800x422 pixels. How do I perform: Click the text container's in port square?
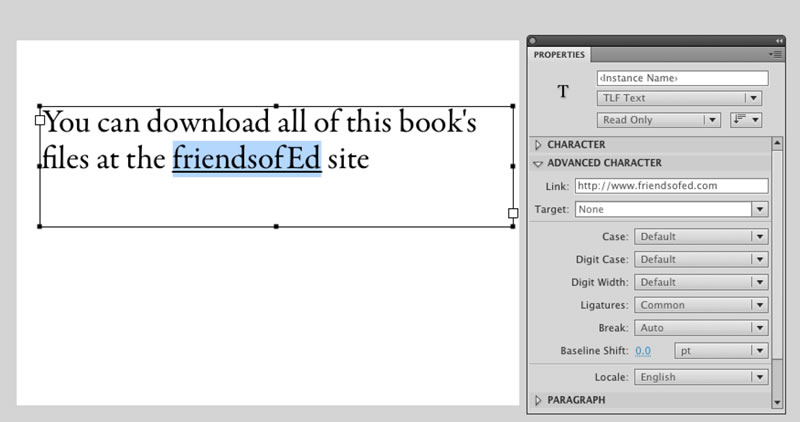[x=40, y=120]
